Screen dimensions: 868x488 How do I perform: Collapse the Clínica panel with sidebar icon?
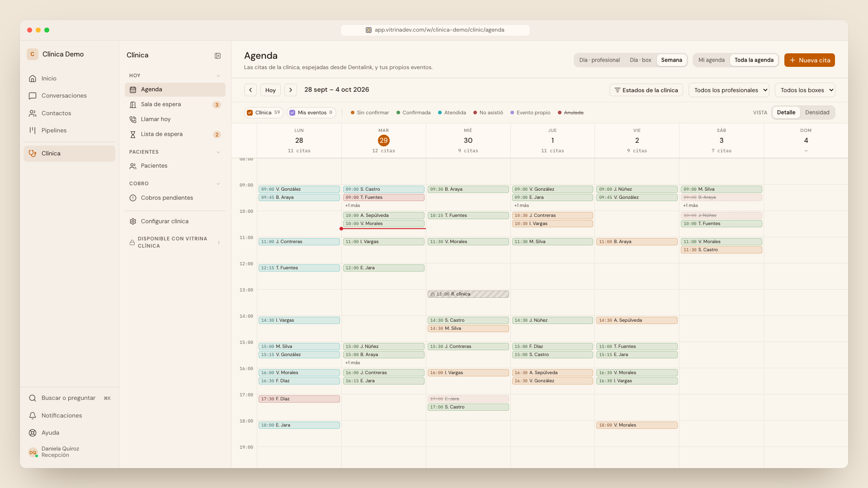pyautogui.click(x=217, y=56)
